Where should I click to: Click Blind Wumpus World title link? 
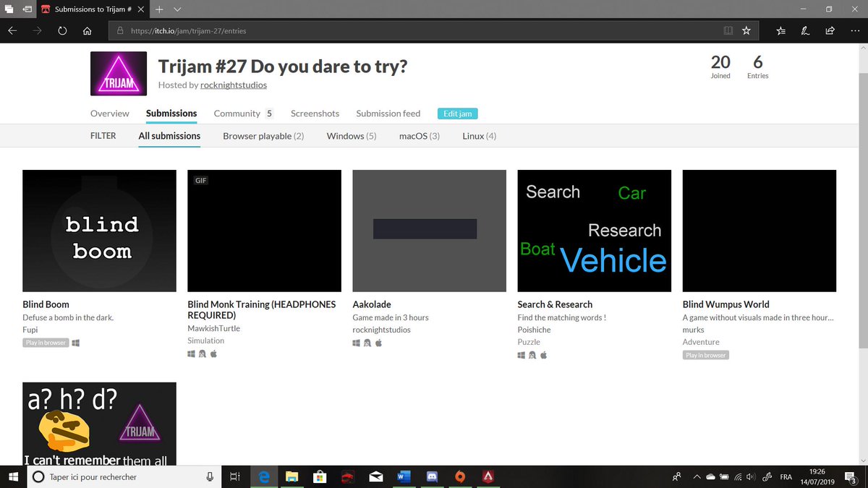pos(726,304)
